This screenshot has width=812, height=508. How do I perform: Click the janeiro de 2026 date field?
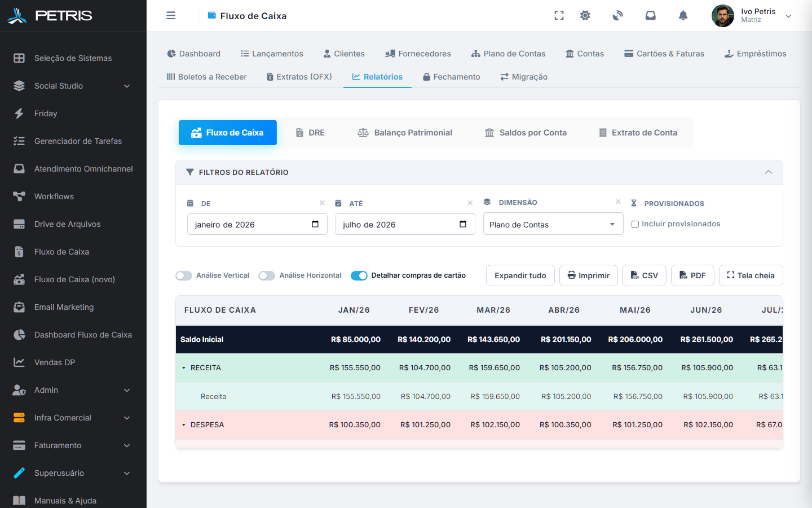(x=257, y=224)
